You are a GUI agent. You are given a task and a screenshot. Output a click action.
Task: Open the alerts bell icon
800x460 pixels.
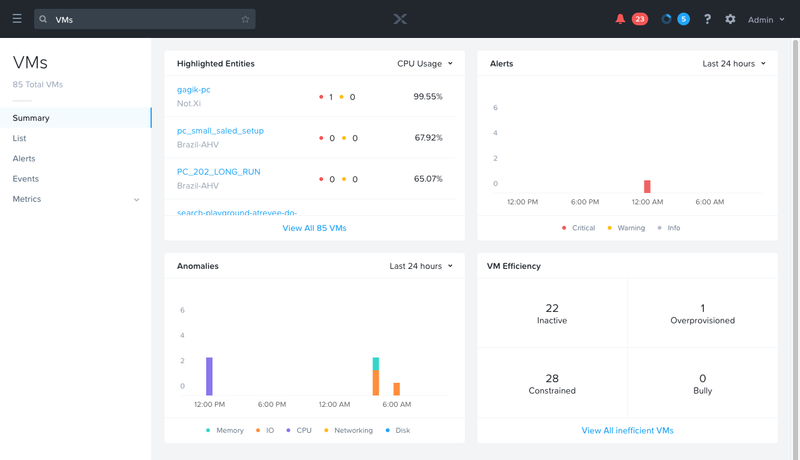(x=620, y=19)
